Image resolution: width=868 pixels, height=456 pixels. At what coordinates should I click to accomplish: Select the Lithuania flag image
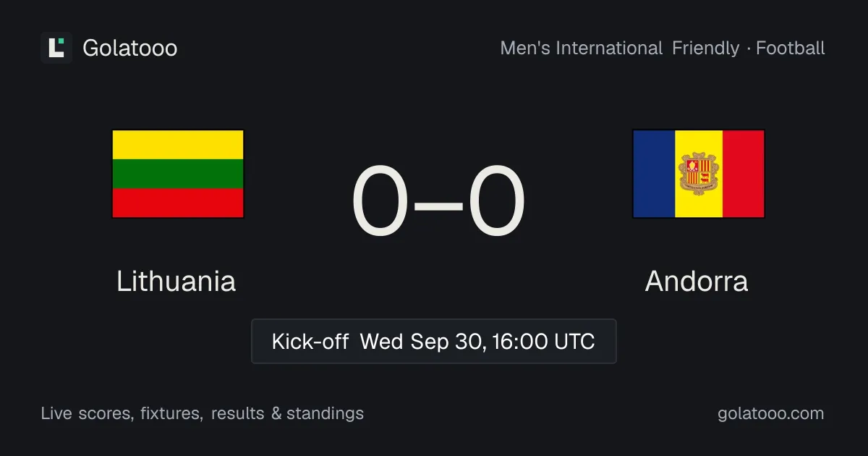click(x=178, y=174)
